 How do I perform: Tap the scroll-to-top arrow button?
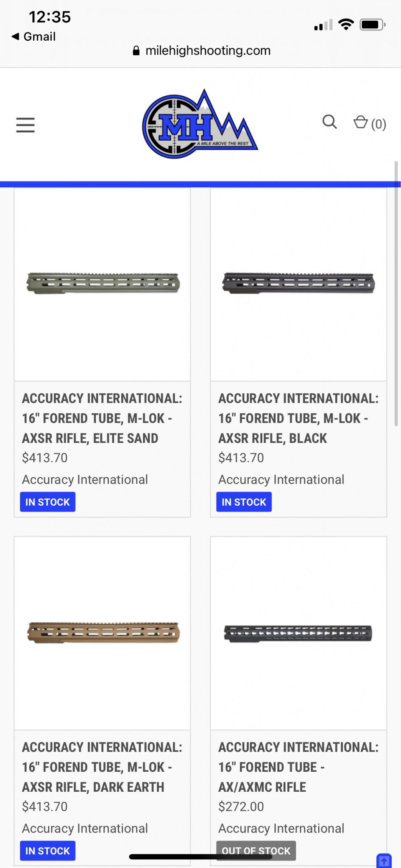pyautogui.click(x=384, y=860)
